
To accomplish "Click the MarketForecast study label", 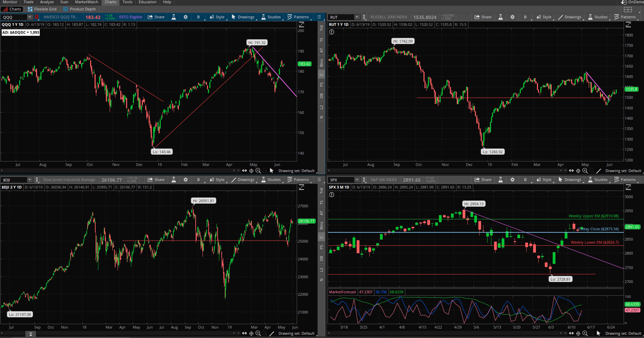I will tap(342, 292).
